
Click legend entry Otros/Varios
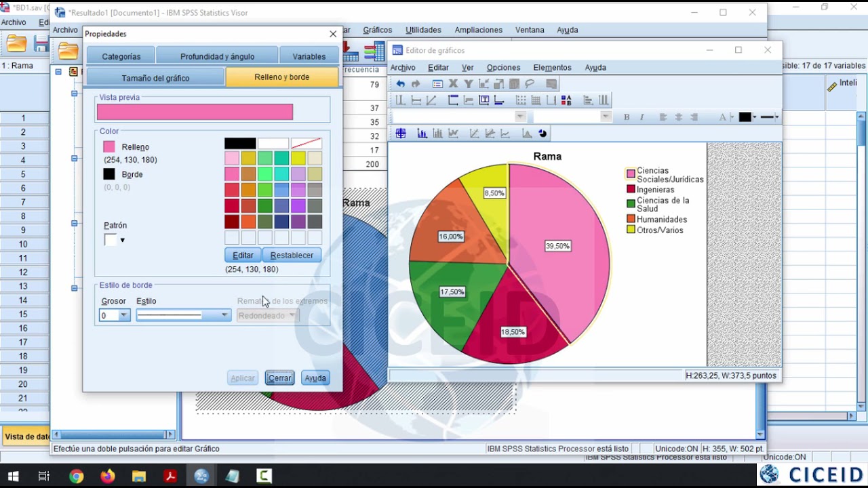(x=659, y=230)
